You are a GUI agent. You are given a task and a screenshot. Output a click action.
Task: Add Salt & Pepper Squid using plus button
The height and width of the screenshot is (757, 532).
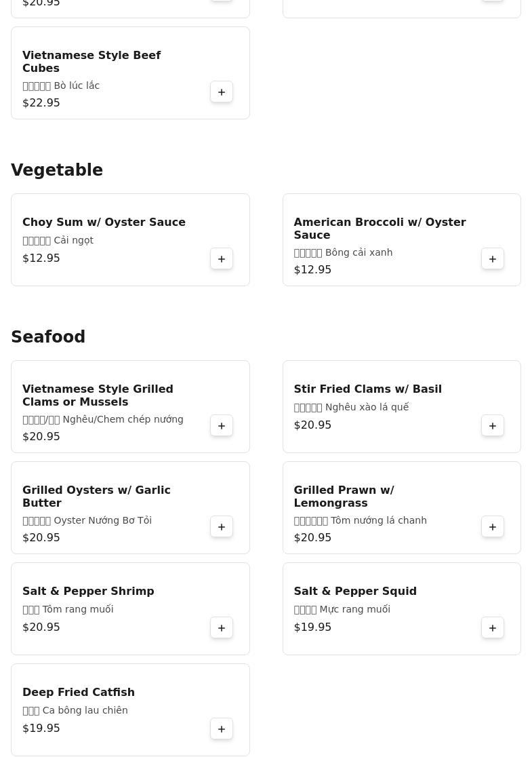pyautogui.click(x=493, y=628)
